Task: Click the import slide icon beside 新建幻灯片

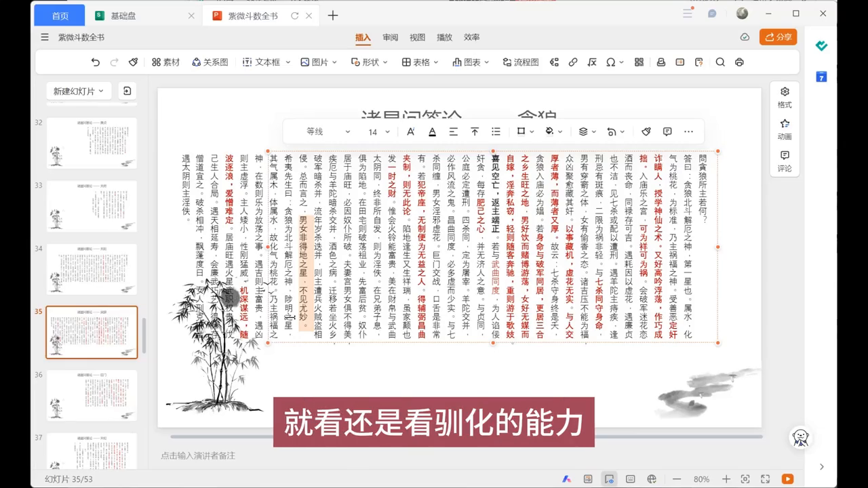Action: (126, 91)
